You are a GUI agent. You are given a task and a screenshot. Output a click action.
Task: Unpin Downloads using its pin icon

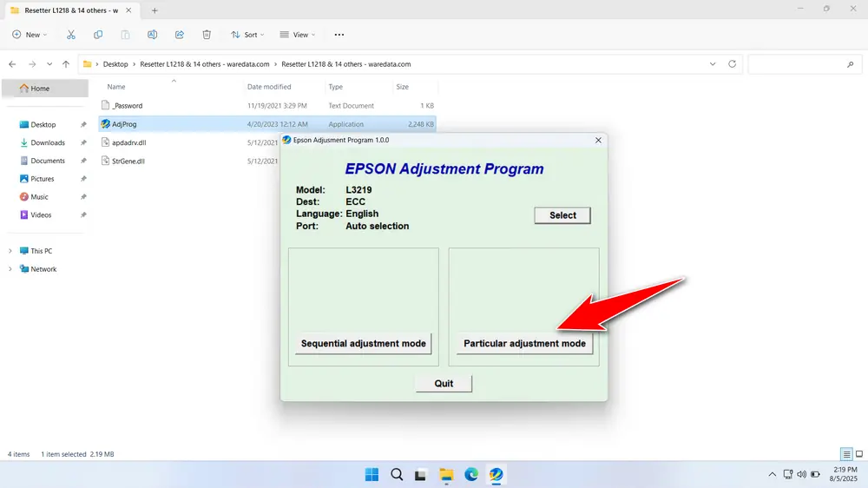coord(83,143)
